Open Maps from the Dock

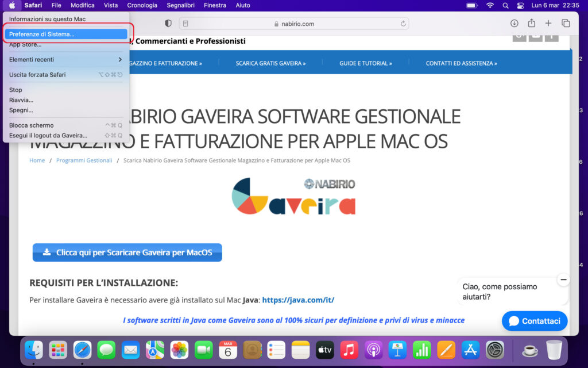point(155,350)
